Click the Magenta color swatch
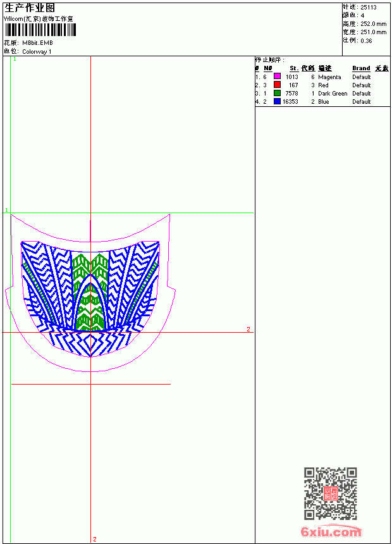 (x=277, y=77)
